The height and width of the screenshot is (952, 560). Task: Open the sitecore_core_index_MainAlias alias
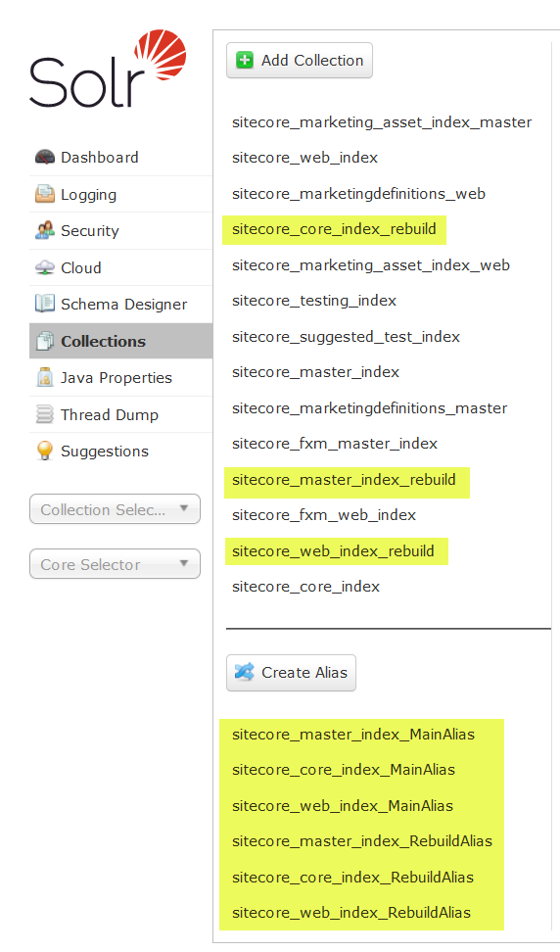pyautogui.click(x=344, y=770)
